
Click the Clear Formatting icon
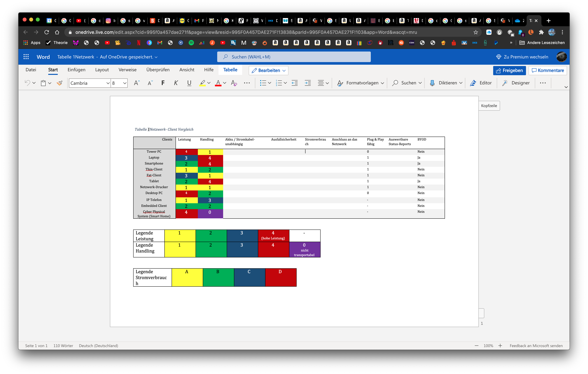234,83
